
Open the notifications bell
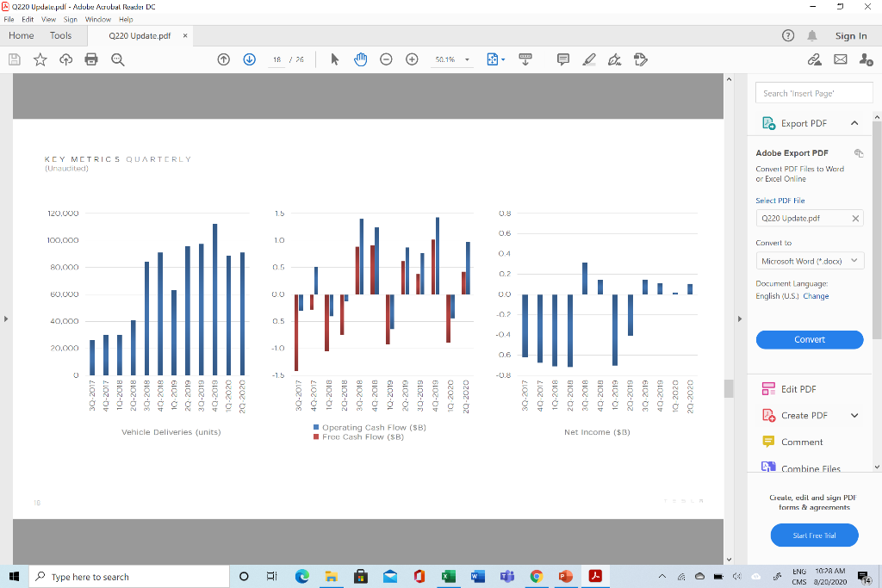[811, 36]
